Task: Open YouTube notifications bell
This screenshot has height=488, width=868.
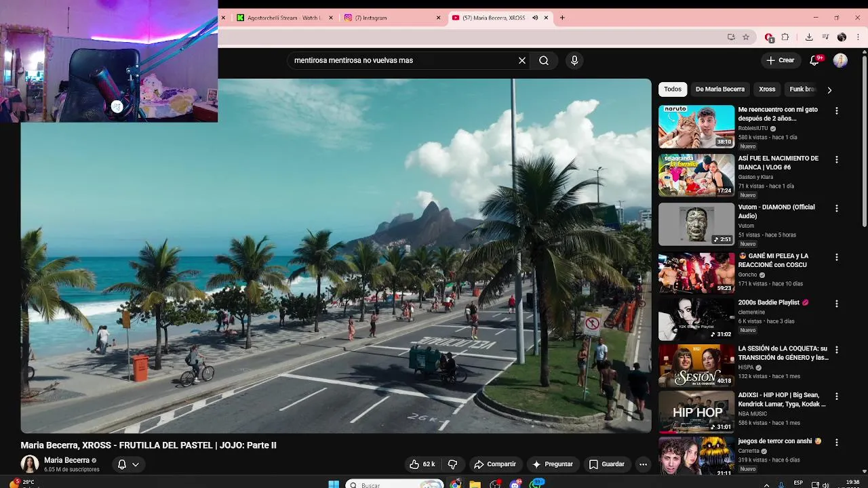Action: click(x=814, y=60)
